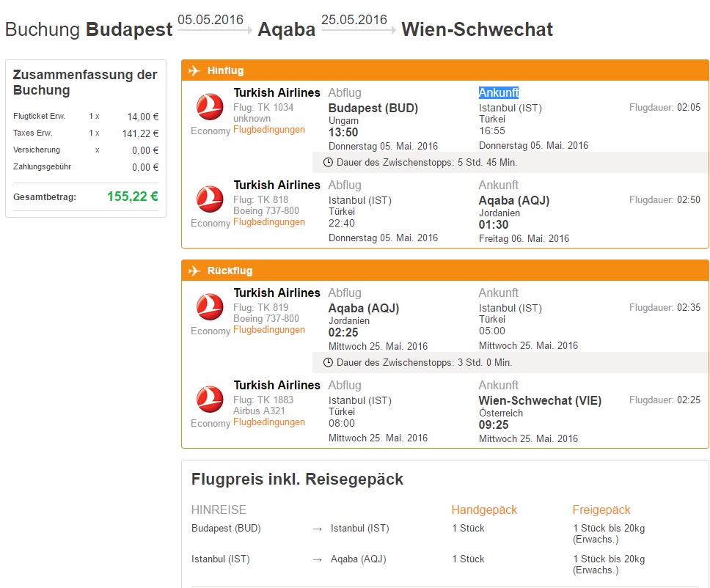Click the Hinflug section header
This screenshot has width=710, height=588.
click(x=445, y=70)
